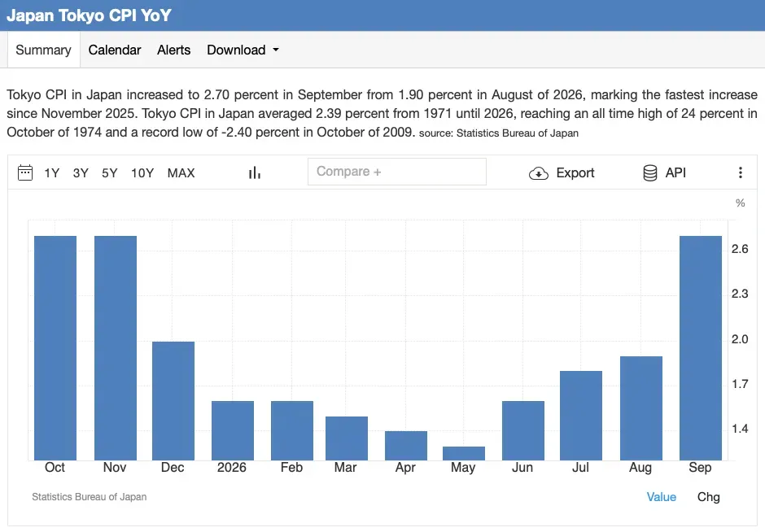Click the Value link below chart

tap(661, 497)
